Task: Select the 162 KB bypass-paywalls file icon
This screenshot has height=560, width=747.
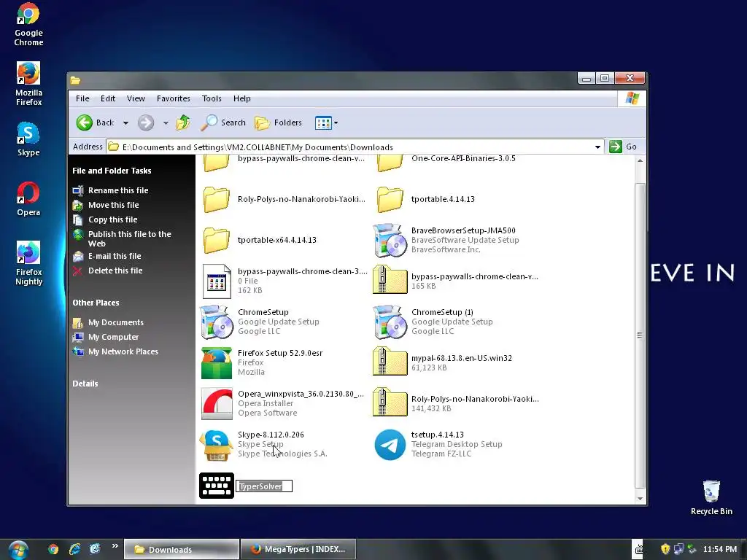Action: click(x=216, y=281)
